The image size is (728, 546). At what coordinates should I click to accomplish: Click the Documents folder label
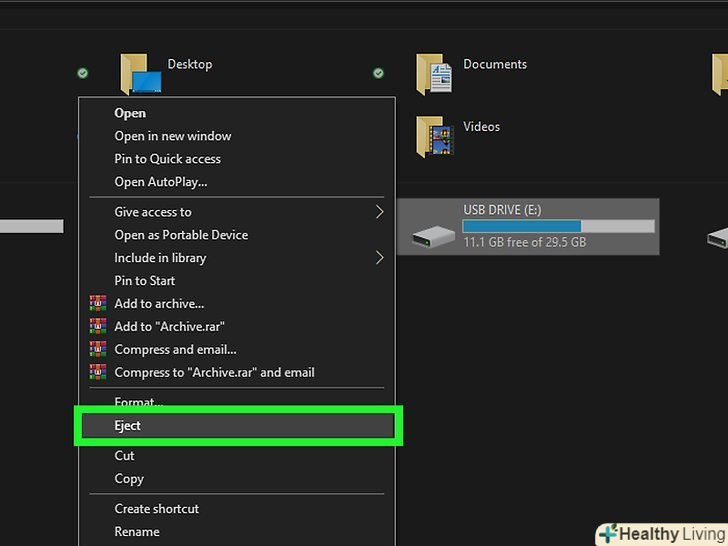click(495, 64)
